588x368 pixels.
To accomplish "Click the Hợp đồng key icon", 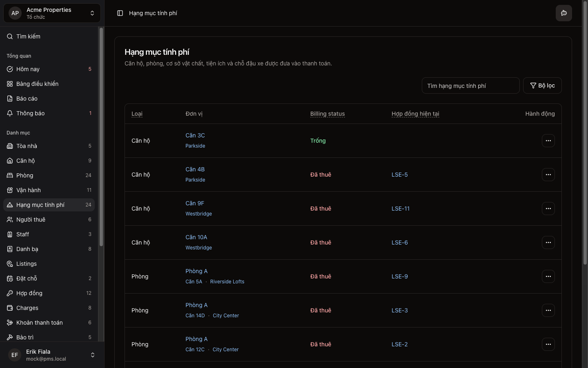I will (x=10, y=293).
